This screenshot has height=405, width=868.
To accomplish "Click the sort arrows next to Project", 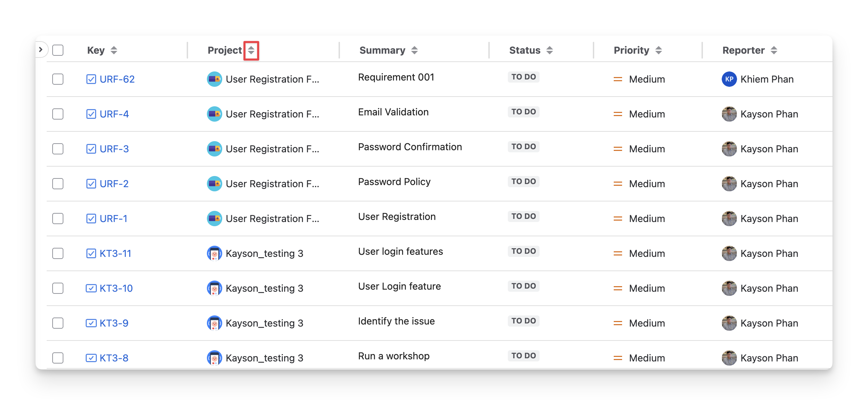I will coord(251,51).
